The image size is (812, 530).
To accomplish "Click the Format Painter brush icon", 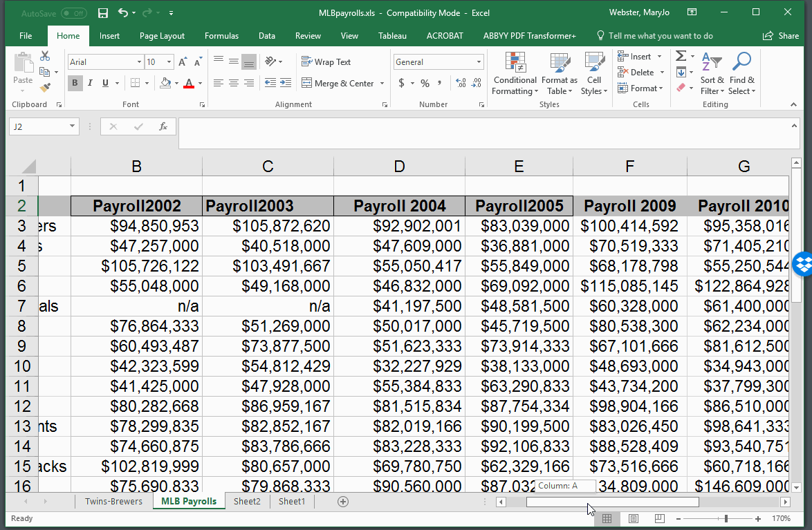I will [45, 88].
